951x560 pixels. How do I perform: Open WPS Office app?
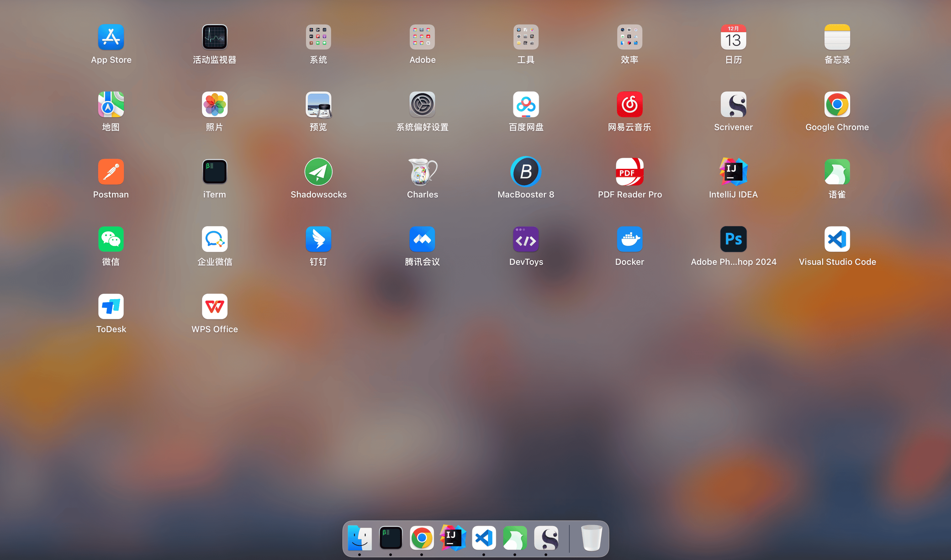214,306
